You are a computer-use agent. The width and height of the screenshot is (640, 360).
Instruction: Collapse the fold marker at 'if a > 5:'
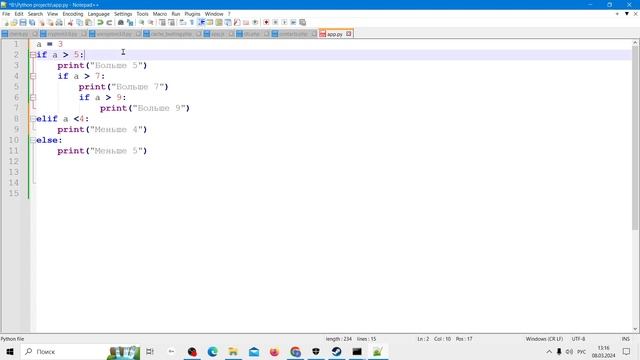coord(33,55)
